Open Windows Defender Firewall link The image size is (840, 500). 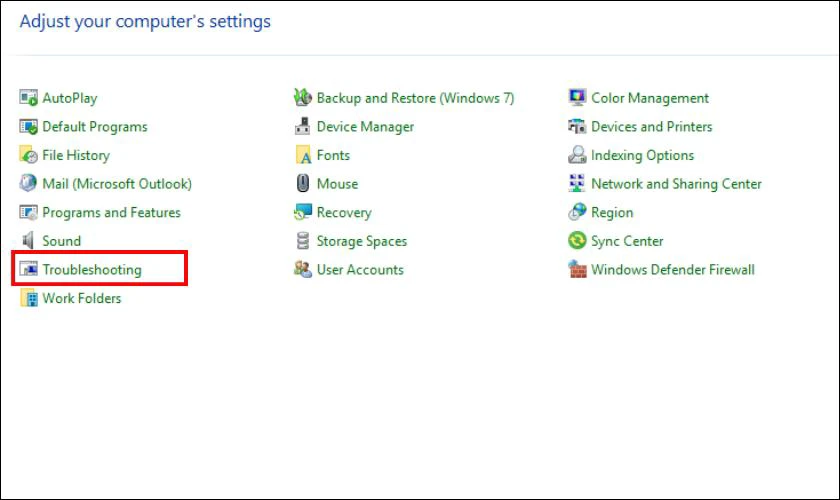(x=673, y=270)
